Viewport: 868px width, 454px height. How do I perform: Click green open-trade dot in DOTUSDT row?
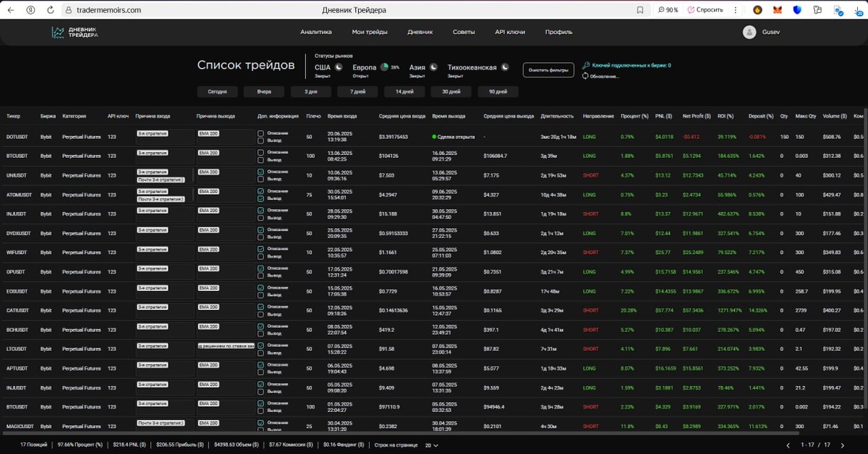coord(435,136)
